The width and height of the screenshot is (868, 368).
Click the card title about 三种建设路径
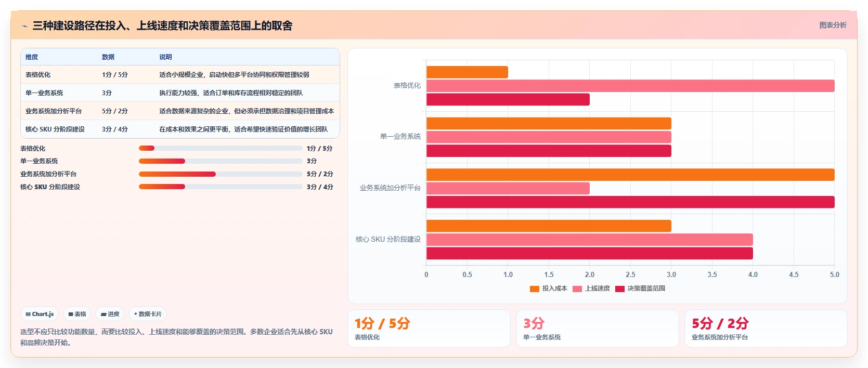pos(162,26)
